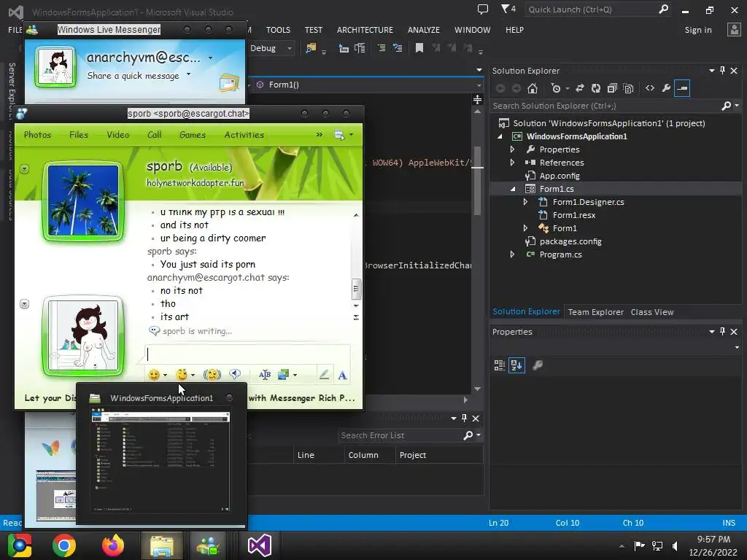Viewport: 747px width, 560px height.
Task: Click the Home icon in Solution Explorer
Action: (532, 88)
